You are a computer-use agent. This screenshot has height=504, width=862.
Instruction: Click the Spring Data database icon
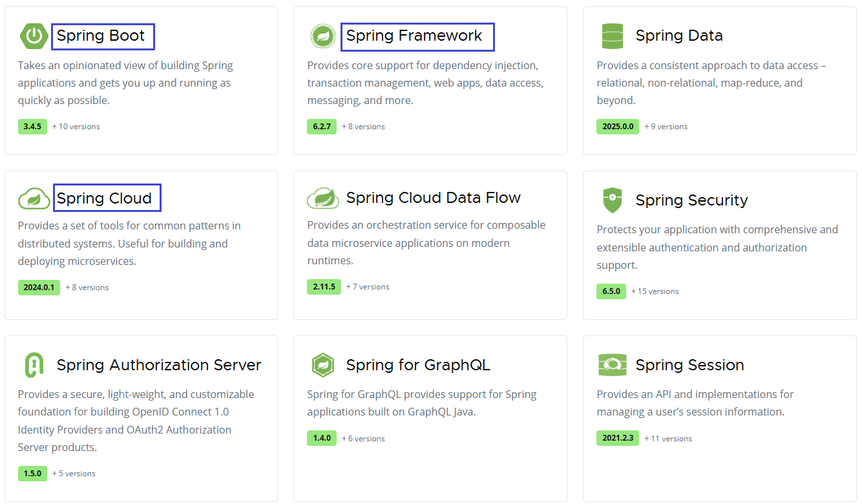click(x=612, y=36)
